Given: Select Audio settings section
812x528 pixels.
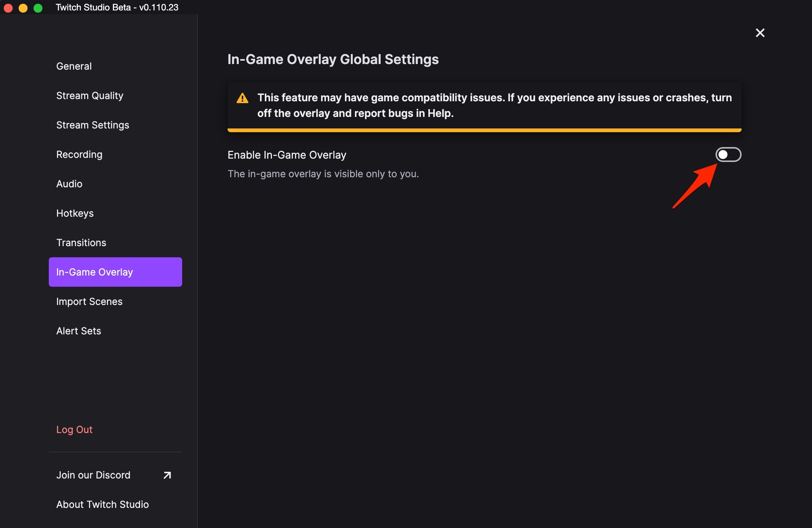Looking at the screenshot, I should 69,184.
